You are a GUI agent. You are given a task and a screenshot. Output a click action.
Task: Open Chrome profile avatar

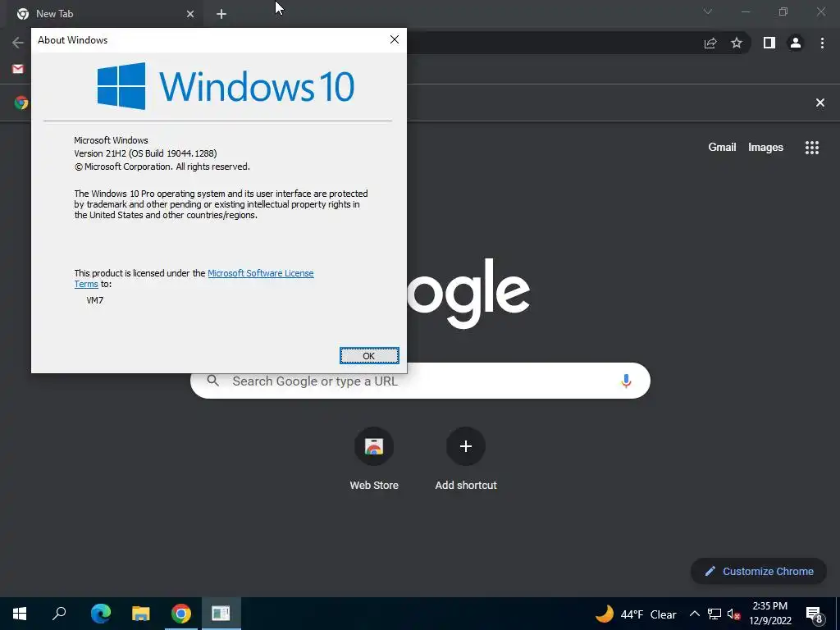tap(796, 43)
